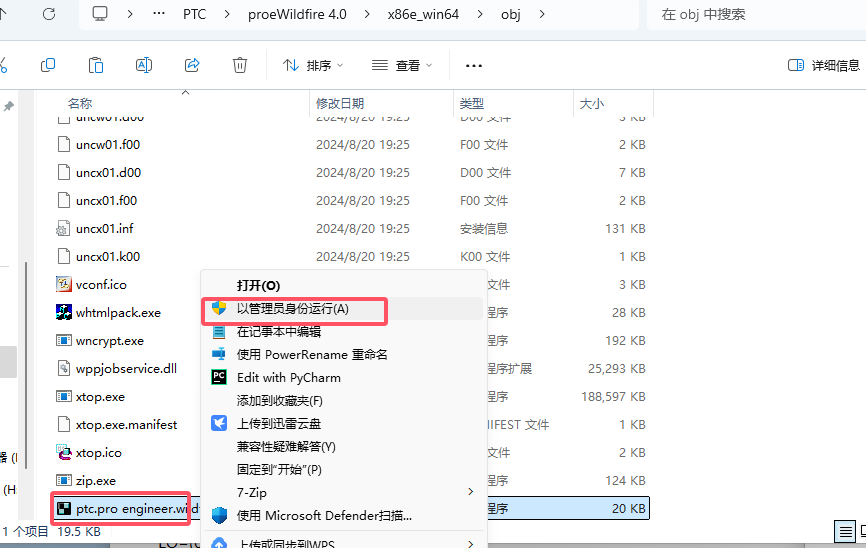Click the obj breadcrumb segment
This screenshot has width=866, height=548.
click(x=511, y=14)
